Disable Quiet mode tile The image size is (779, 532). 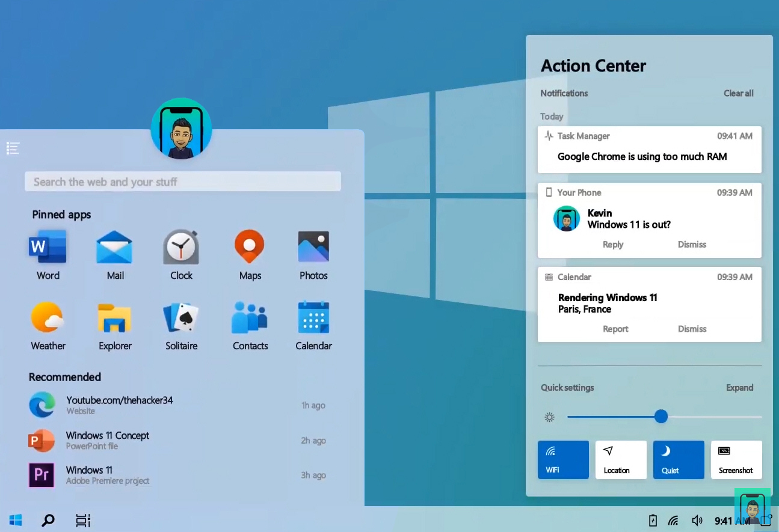click(x=679, y=460)
